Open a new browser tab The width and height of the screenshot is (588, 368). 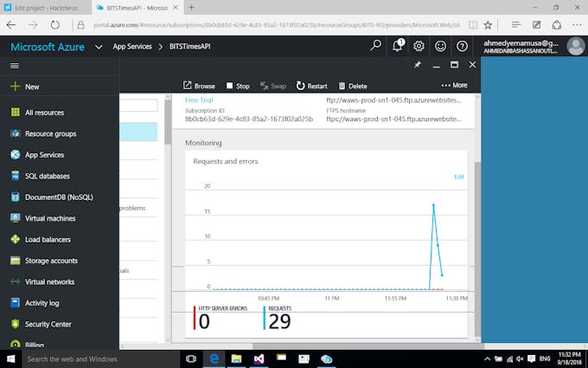click(x=191, y=7)
